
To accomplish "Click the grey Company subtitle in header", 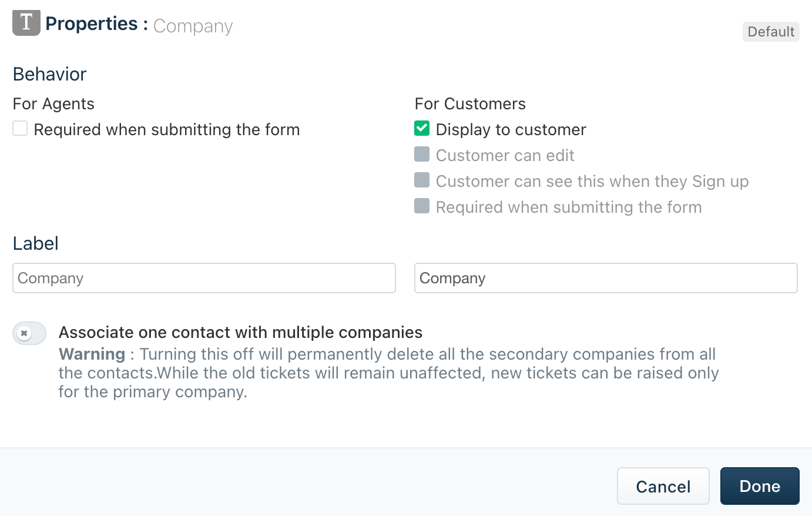I will tap(193, 26).
